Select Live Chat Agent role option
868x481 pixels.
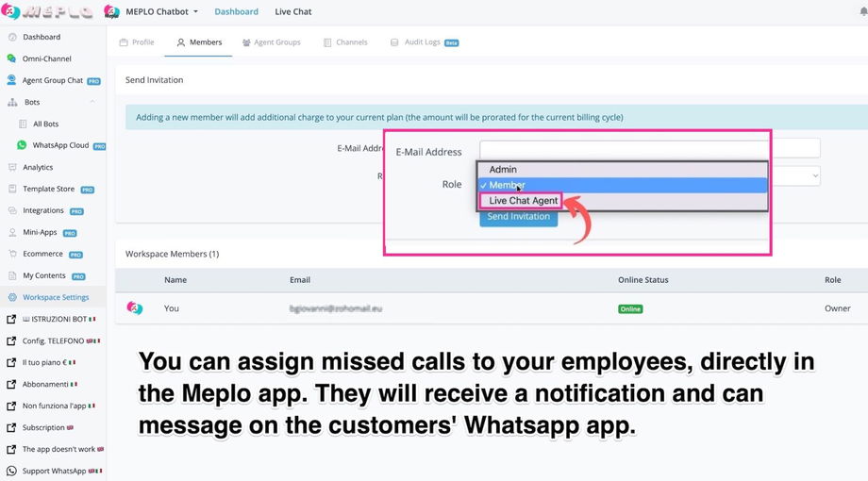(523, 200)
